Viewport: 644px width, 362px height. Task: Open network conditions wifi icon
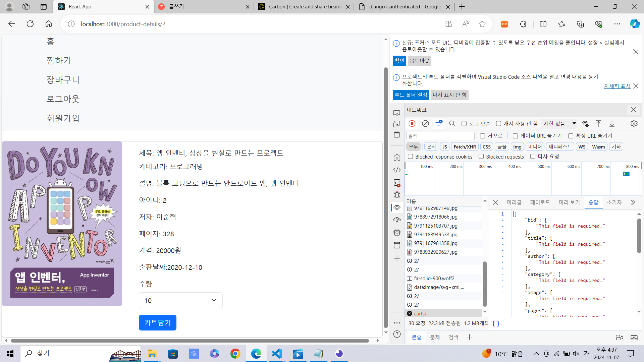point(585,123)
